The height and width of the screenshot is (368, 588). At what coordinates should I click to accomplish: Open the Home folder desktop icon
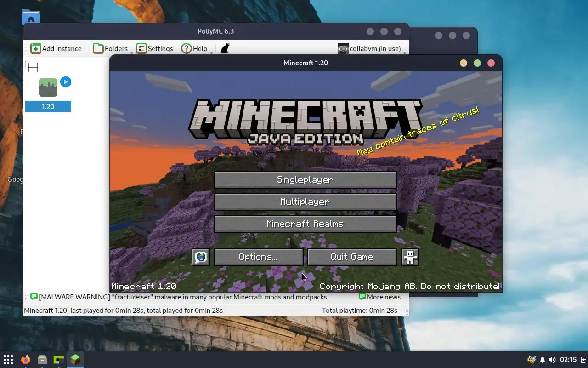tap(31, 17)
